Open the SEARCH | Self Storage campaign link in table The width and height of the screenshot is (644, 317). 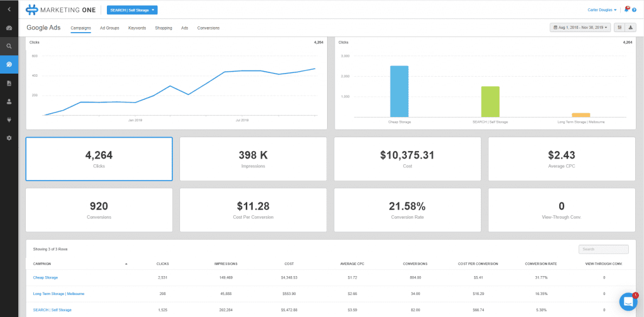[52, 310]
